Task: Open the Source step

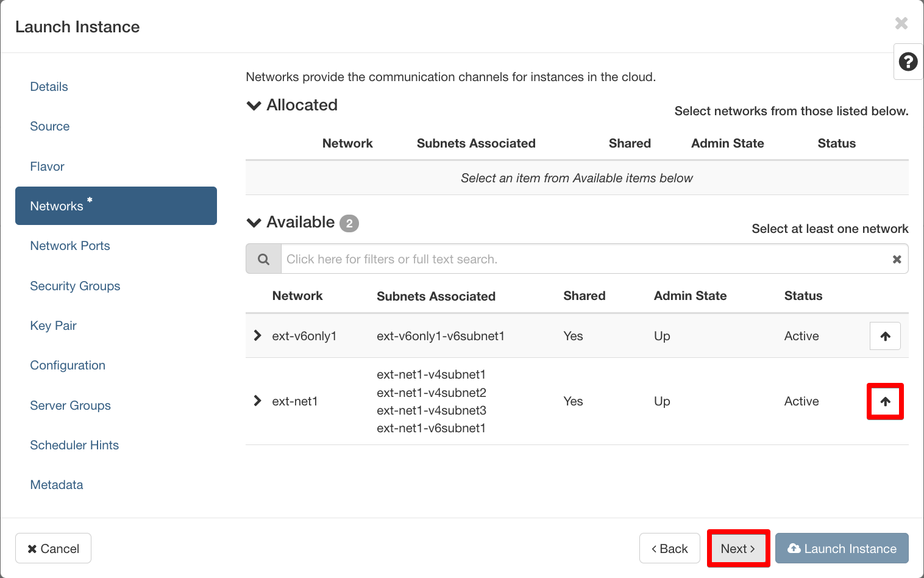Action: pyautogui.click(x=50, y=126)
